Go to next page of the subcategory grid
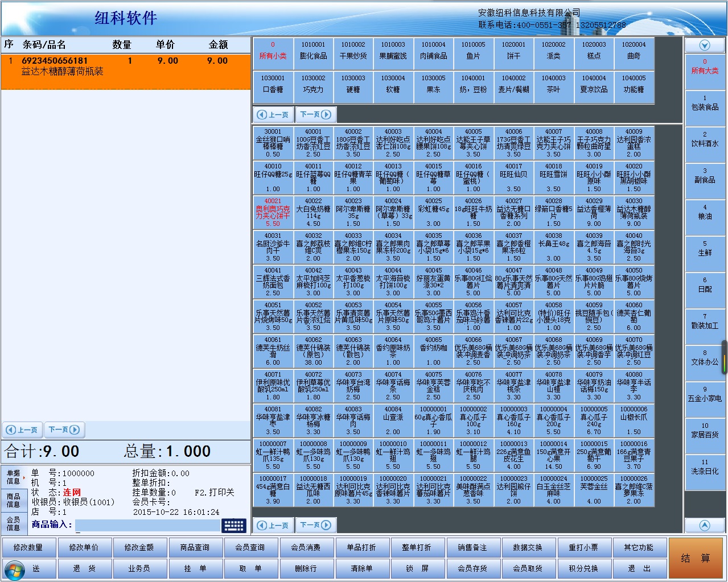 [x=315, y=114]
